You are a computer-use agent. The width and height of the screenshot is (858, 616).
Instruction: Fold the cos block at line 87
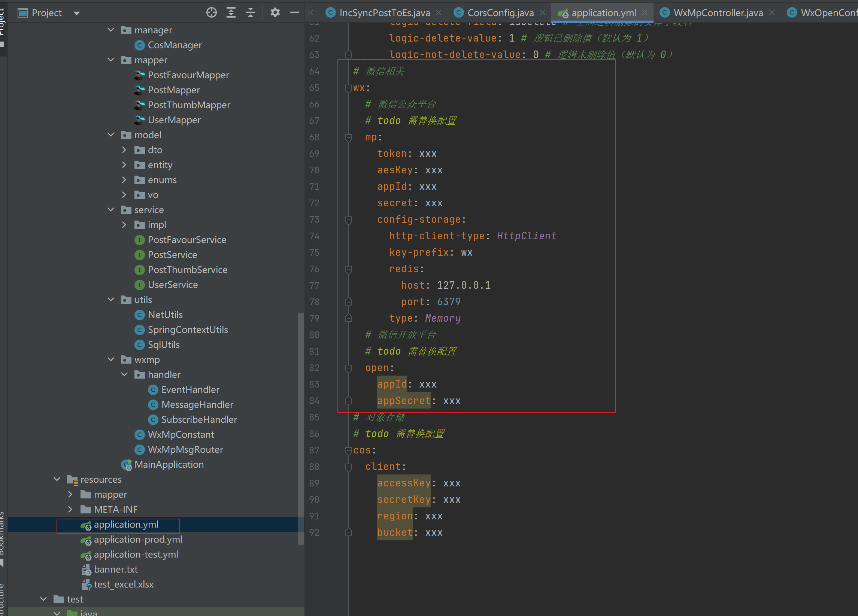348,450
